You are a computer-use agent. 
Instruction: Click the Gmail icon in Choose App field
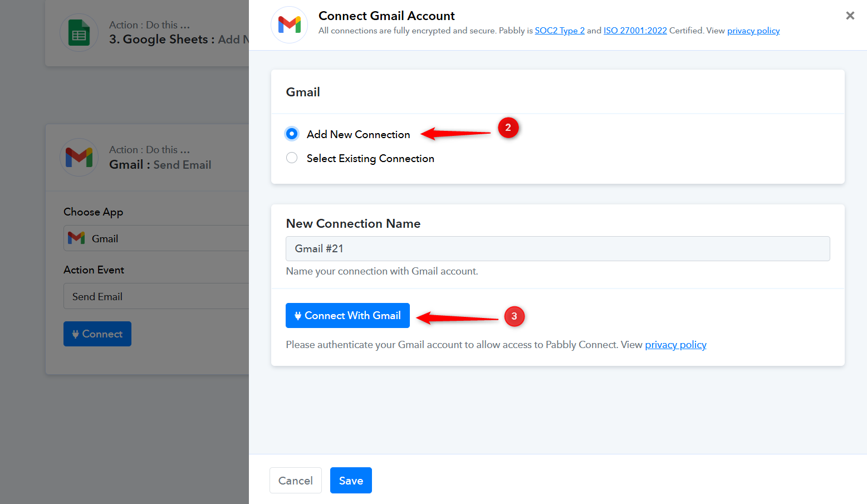(x=76, y=238)
